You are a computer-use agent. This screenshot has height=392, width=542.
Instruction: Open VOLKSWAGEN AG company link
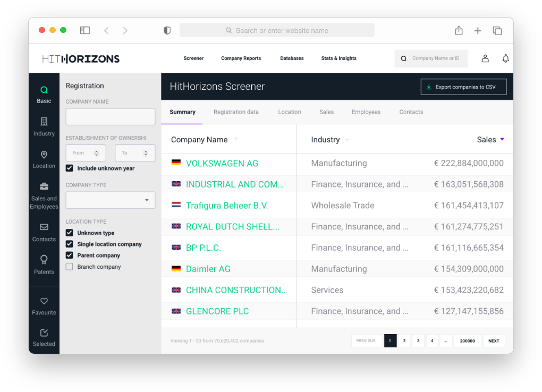click(222, 163)
